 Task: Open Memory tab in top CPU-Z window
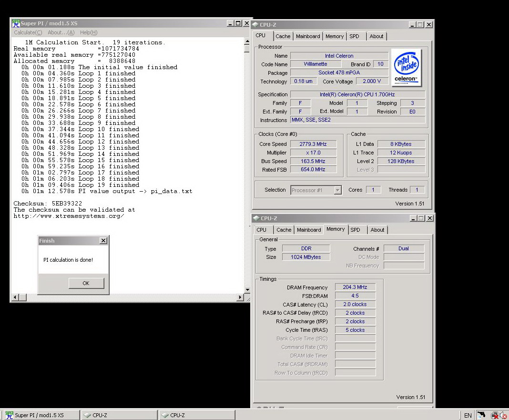335,36
